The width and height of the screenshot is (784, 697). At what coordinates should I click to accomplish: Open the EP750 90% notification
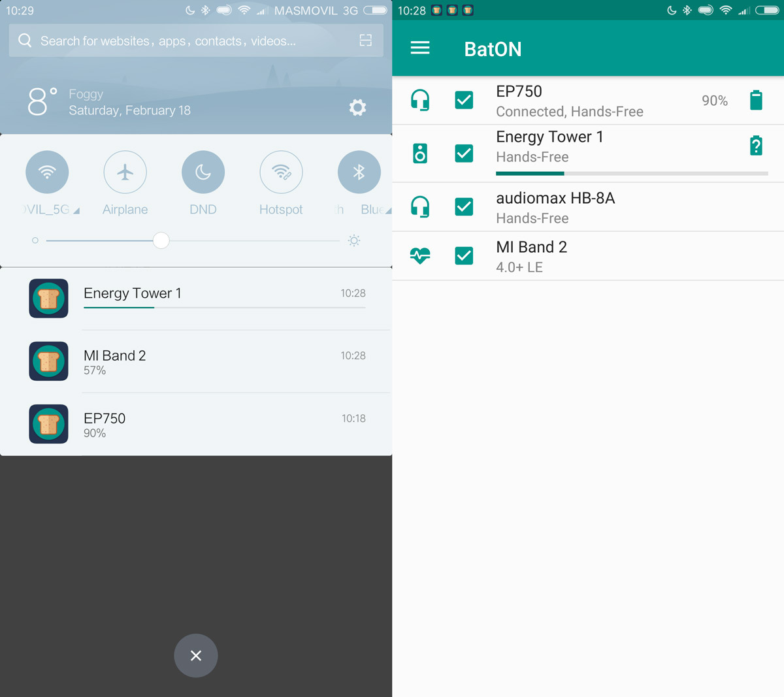point(196,424)
